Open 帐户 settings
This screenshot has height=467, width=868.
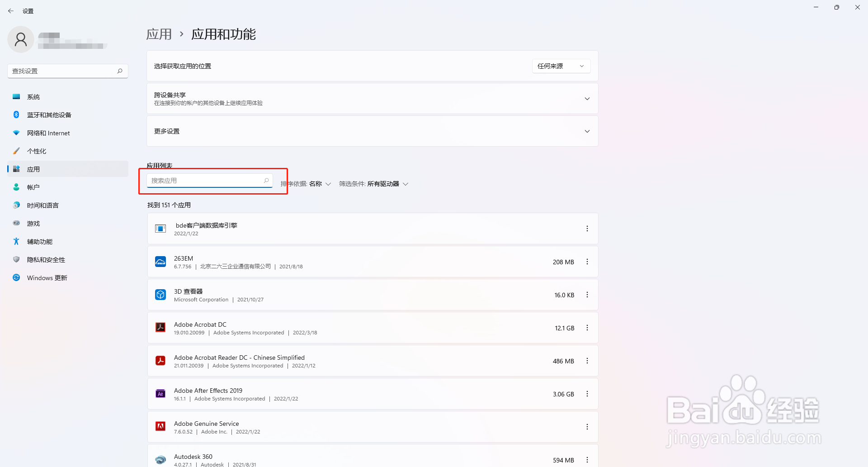[68, 187]
